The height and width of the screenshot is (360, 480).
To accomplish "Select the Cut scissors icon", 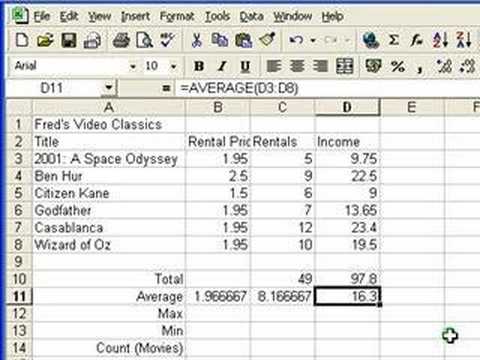I will tap(197, 41).
